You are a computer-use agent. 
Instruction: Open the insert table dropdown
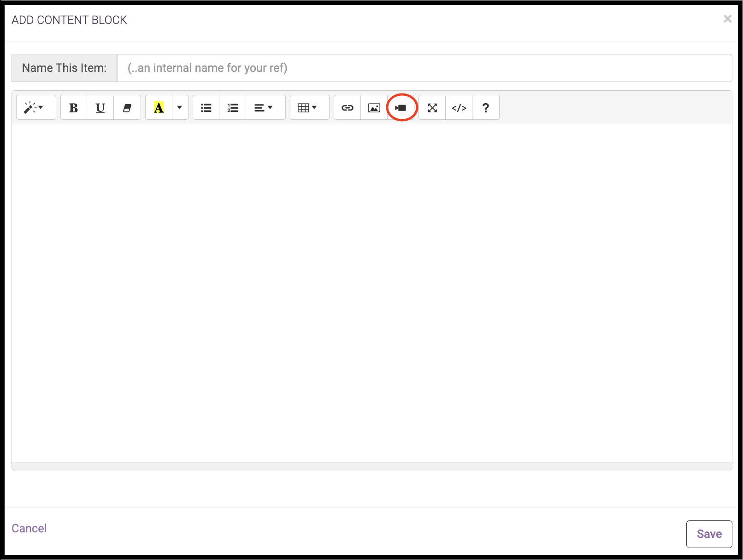pyautogui.click(x=309, y=108)
